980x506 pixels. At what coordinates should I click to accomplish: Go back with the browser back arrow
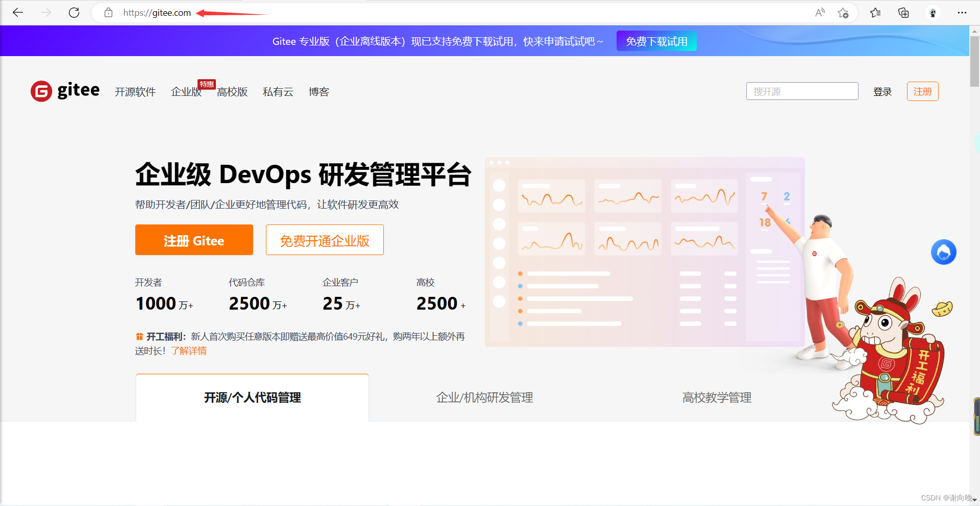tap(18, 13)
